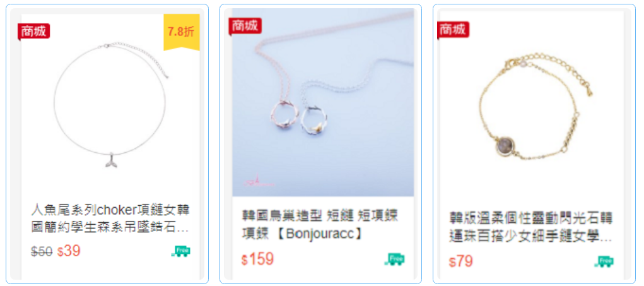Click the round stone bead on the bracelet
The image size is (644, 286).
[x=506, y=145]
